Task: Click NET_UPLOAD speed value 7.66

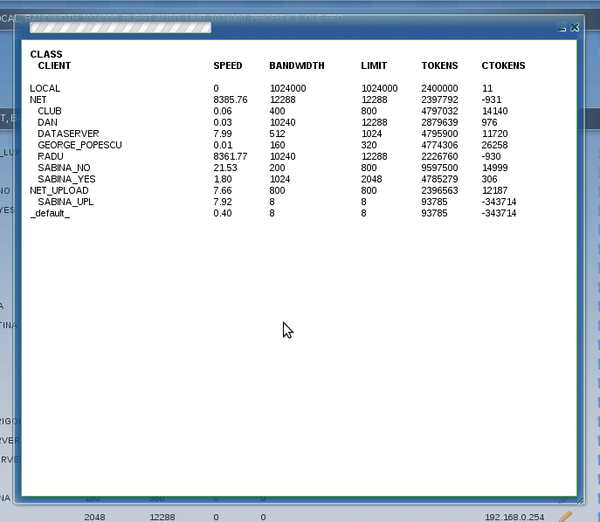Action: (223, 191)
